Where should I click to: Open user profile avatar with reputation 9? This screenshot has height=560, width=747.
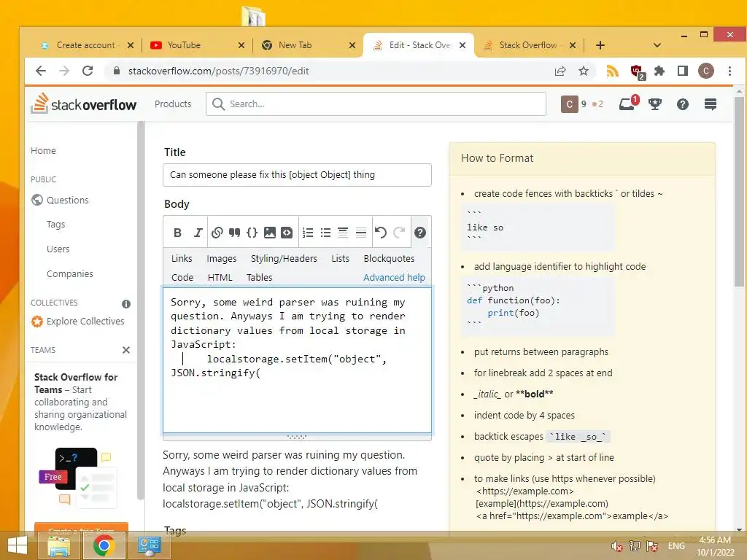point(569,104)
